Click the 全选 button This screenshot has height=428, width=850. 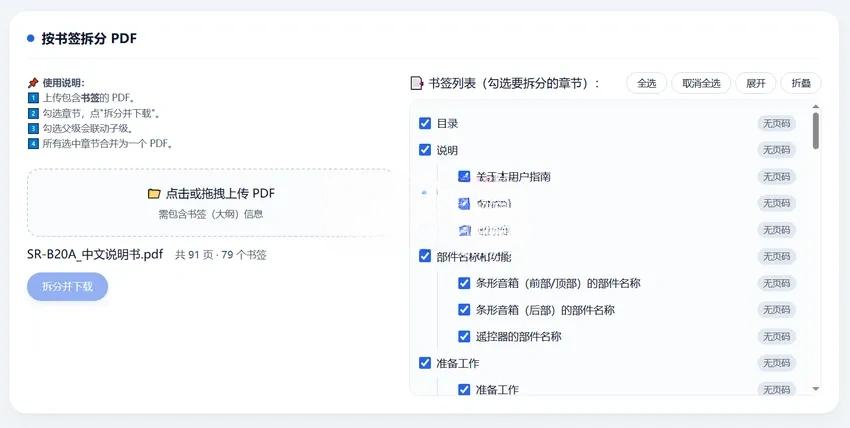click(x=646, y=83)
